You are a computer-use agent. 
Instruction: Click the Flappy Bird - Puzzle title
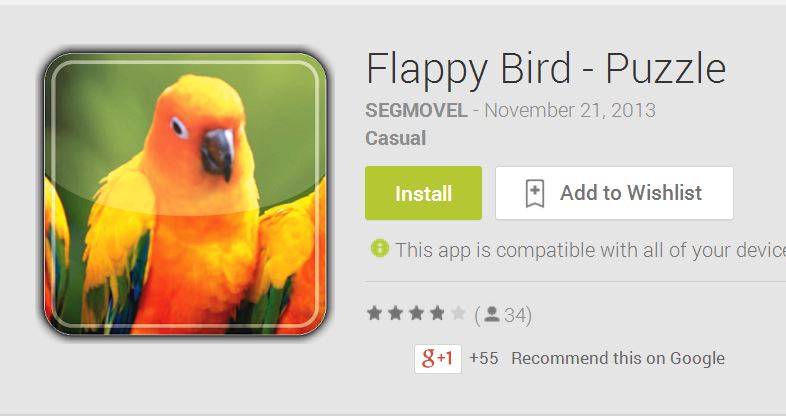click(x=546, y=69)
